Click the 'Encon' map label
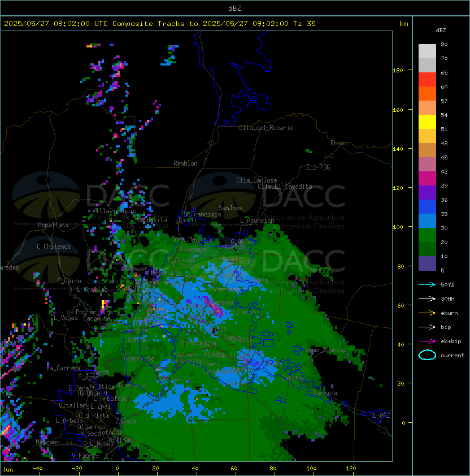This screenshot has width=470, height=476. pyautogui.click(x=339, y=143)
